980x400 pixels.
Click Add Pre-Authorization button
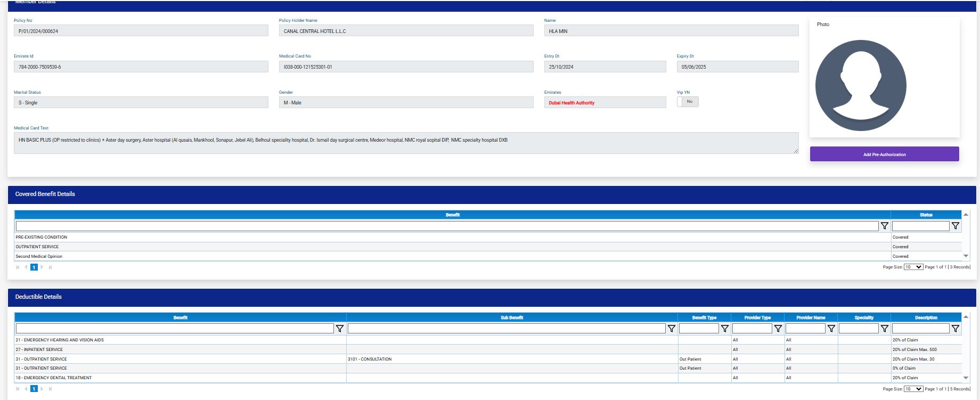(x=884, y=154)
